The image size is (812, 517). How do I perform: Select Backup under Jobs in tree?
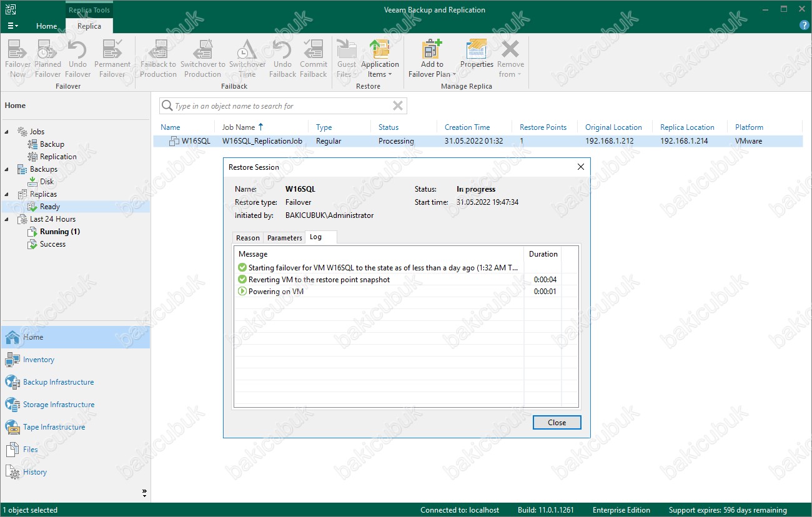(52, 144)
